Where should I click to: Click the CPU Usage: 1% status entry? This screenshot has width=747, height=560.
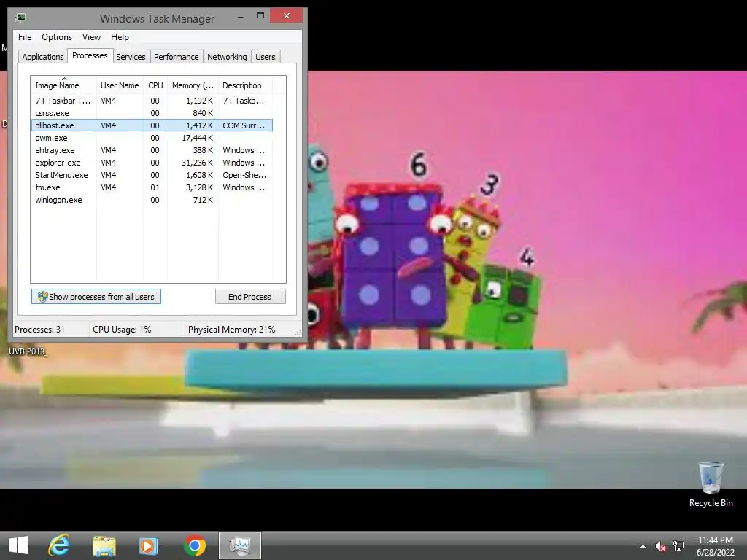click(x=122, y=330)
